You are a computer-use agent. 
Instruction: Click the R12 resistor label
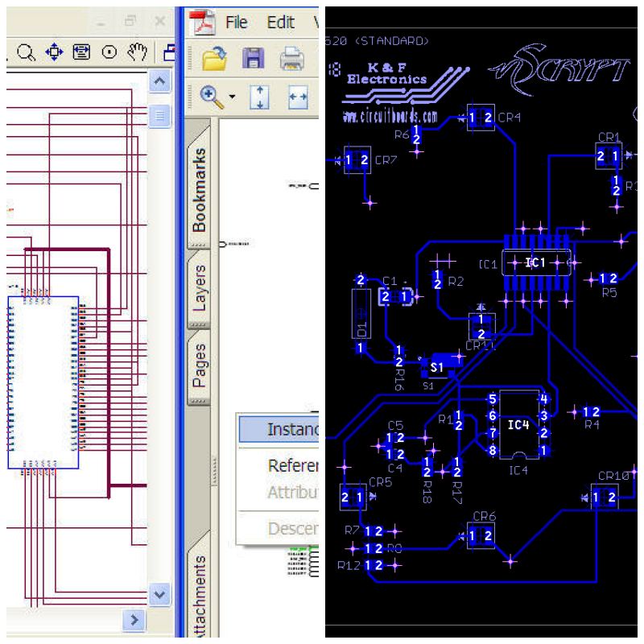click(349, 566)
